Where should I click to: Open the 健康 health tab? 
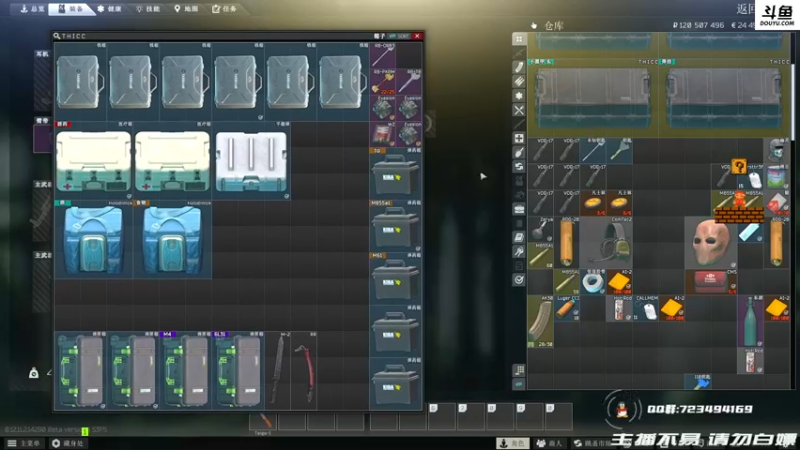point(110,9)
